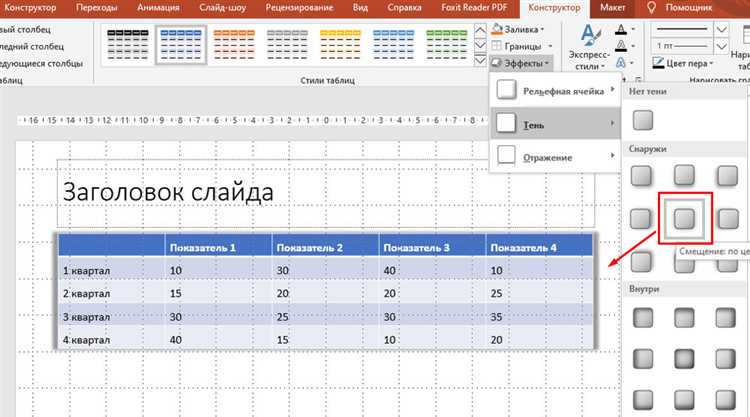Open the Заливка shading dropdown

(518, 30)
